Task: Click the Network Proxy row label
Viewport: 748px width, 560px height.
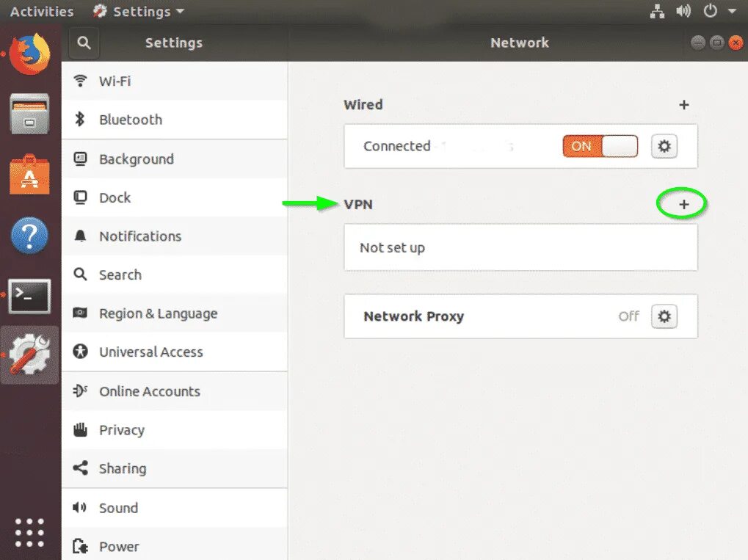Action: coord(413,316)
